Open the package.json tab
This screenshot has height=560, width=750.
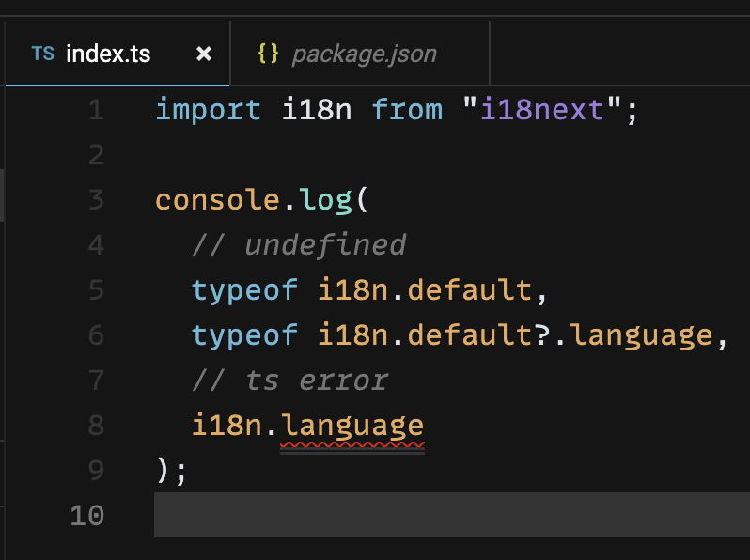(360, 53)
